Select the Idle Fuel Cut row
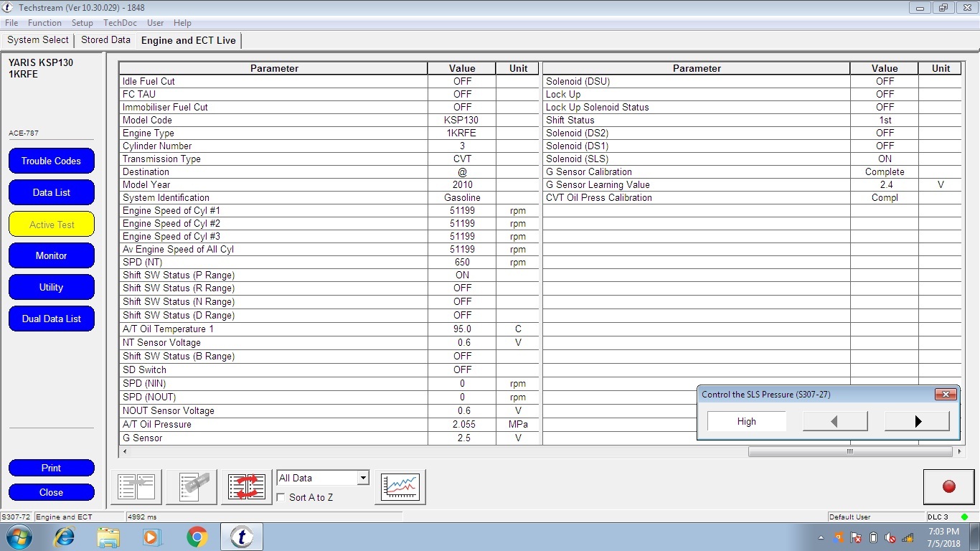This screenshot has height=551, width=980. (329, 81)
